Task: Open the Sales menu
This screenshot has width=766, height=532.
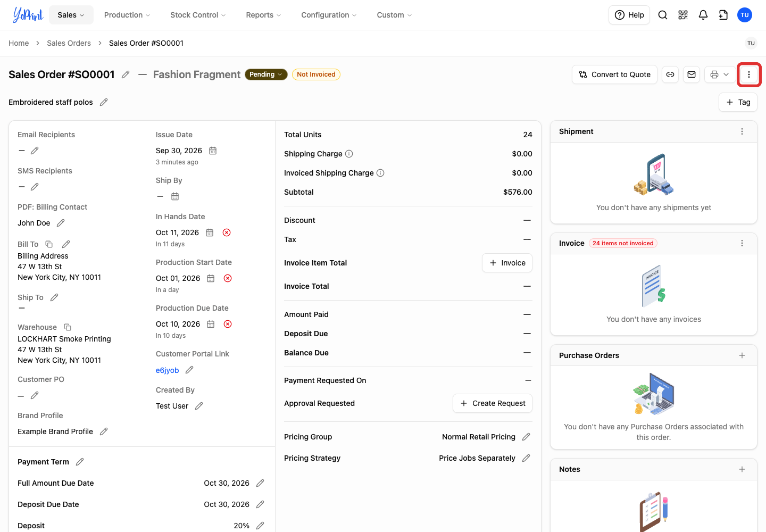Action: [x=71, y=15]
